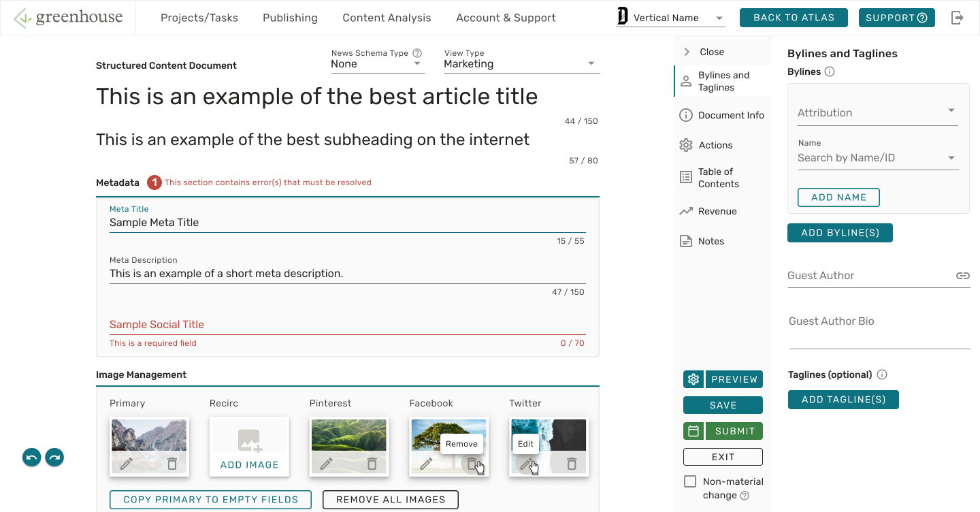Click the undo arrow button
Viewport: 980px width, 512px height.
click(x=31, y=458)
